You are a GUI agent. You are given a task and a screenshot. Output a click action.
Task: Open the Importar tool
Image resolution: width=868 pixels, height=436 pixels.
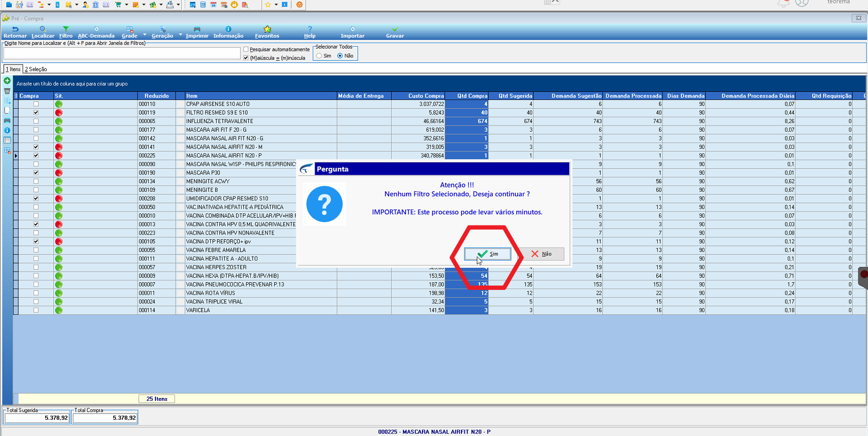[x=352, y=32]
